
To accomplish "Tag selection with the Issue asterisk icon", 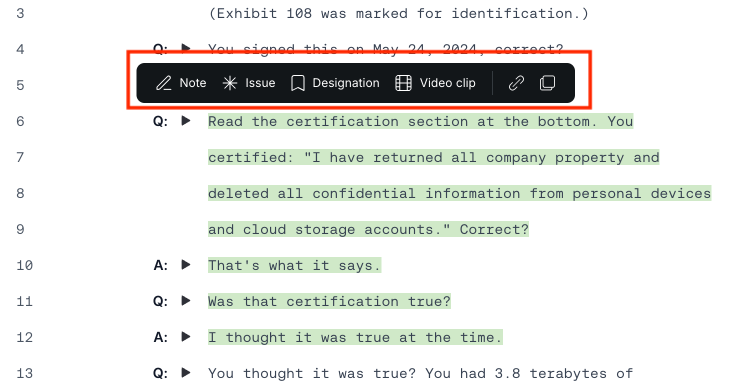I will click(249, 83).
